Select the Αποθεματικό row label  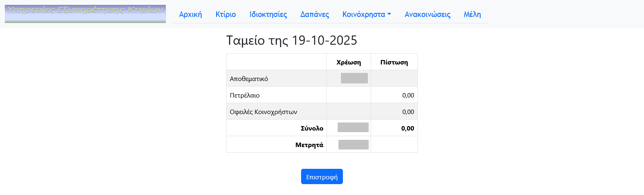(x=249, y=79)
